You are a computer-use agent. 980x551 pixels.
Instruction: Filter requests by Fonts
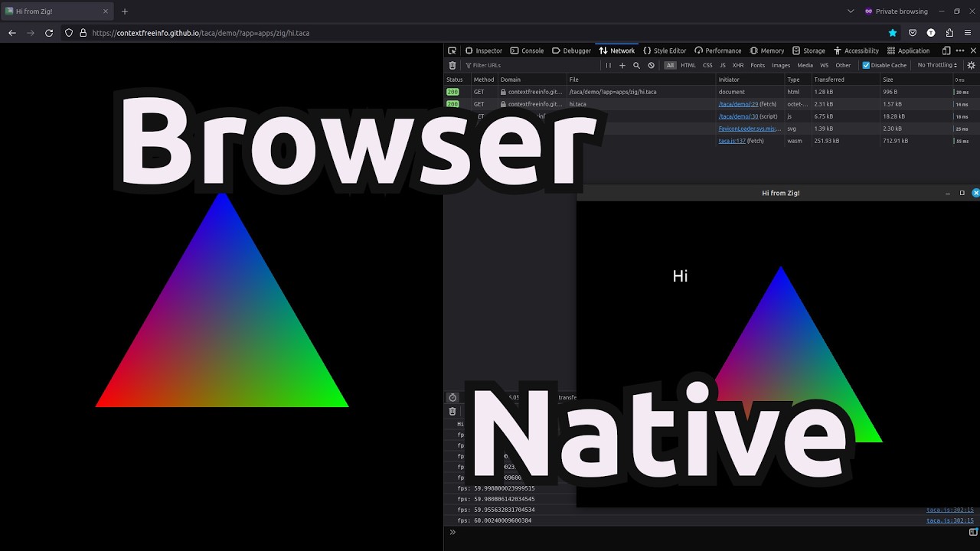pos(757,65)
